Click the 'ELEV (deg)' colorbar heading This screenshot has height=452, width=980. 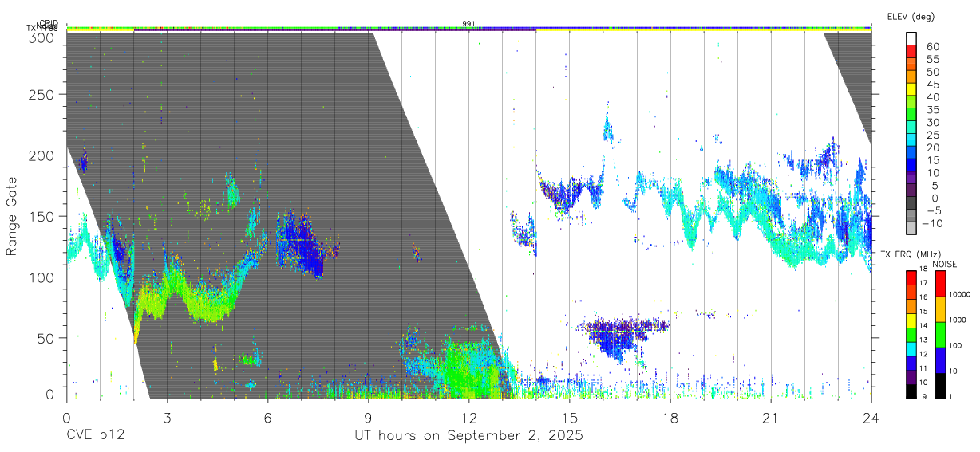911,16
